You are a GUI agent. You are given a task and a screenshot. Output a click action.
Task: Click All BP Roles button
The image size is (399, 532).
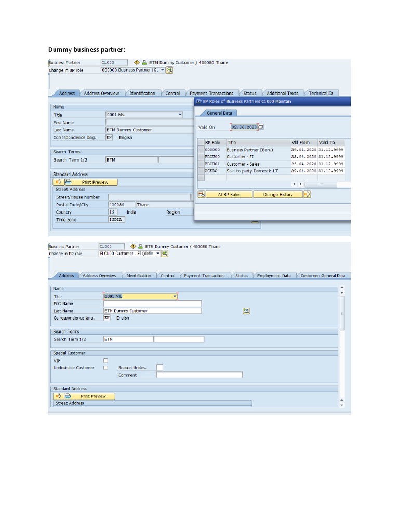(229, 194)
